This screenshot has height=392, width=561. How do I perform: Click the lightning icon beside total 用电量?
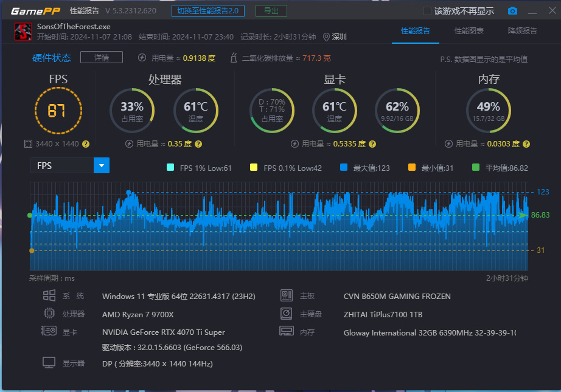point(142,58)
